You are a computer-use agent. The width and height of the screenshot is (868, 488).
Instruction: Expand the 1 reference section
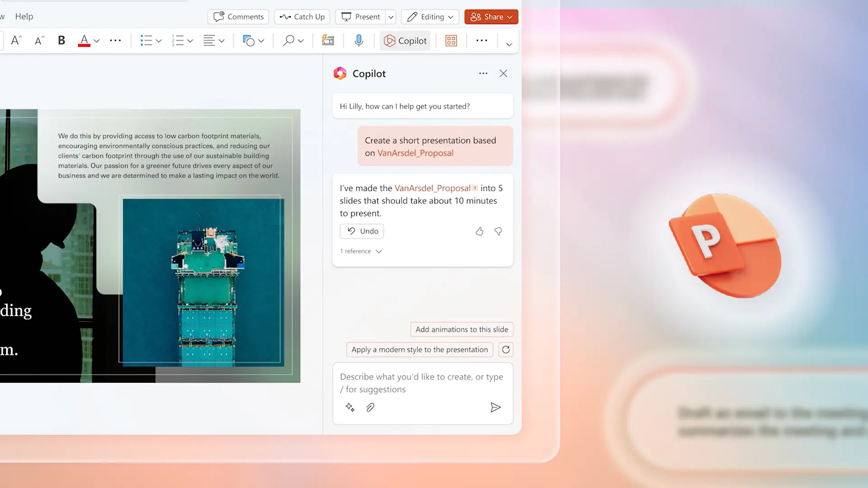pos(360,251)
